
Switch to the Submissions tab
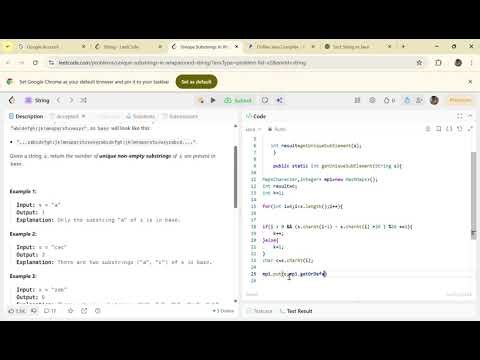[180, 116]
